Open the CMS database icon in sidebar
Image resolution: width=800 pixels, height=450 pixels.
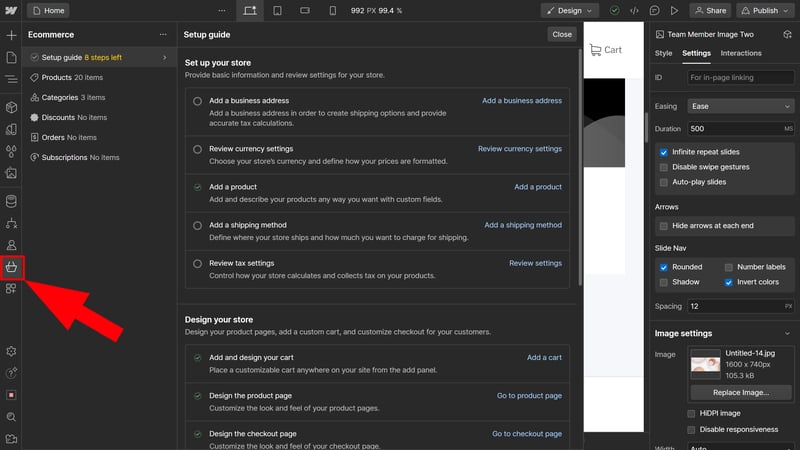point(11,202)
